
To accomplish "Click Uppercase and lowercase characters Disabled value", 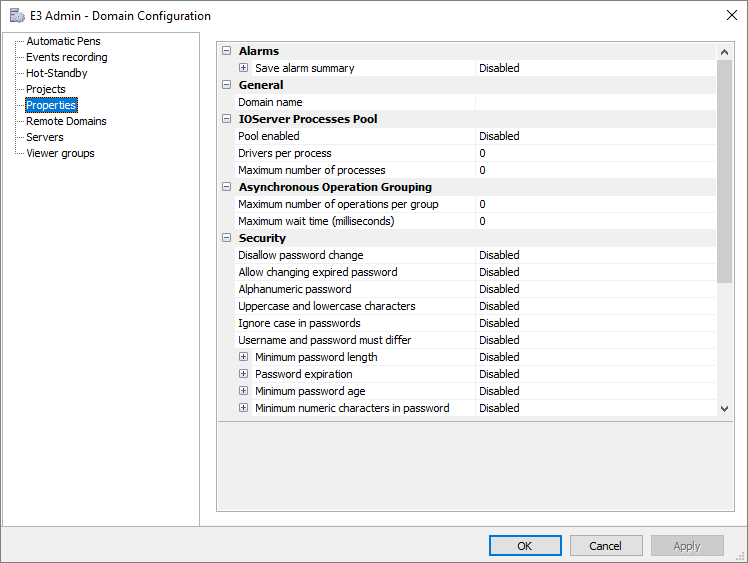I will tap(596, 306).
